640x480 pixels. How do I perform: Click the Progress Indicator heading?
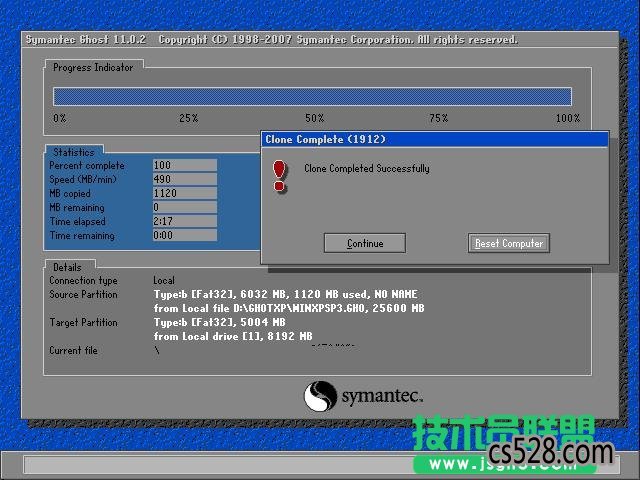point(93,67)
